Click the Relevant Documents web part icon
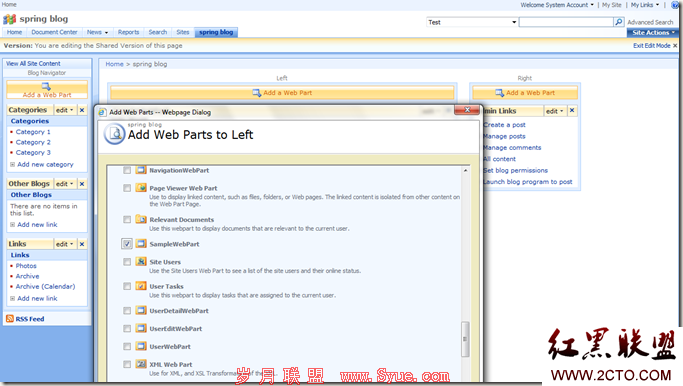Viewport: 683px width, 386px height. [141, 219]
